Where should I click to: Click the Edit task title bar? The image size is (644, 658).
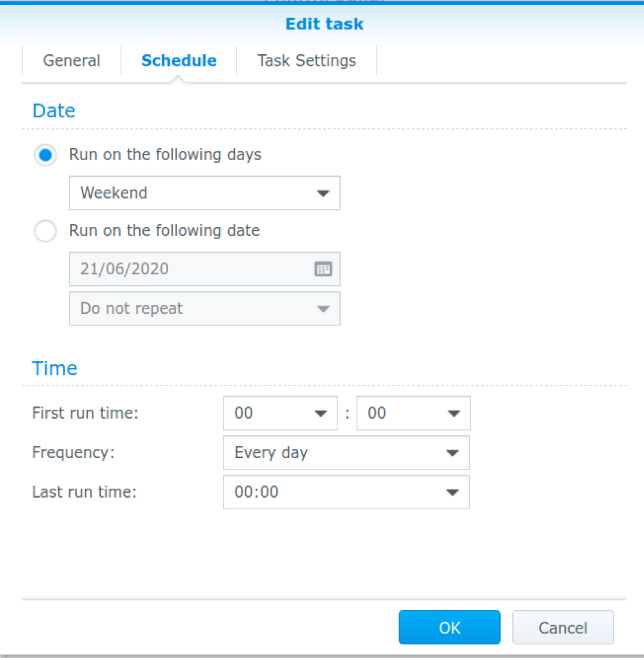[x=324, y=25]
